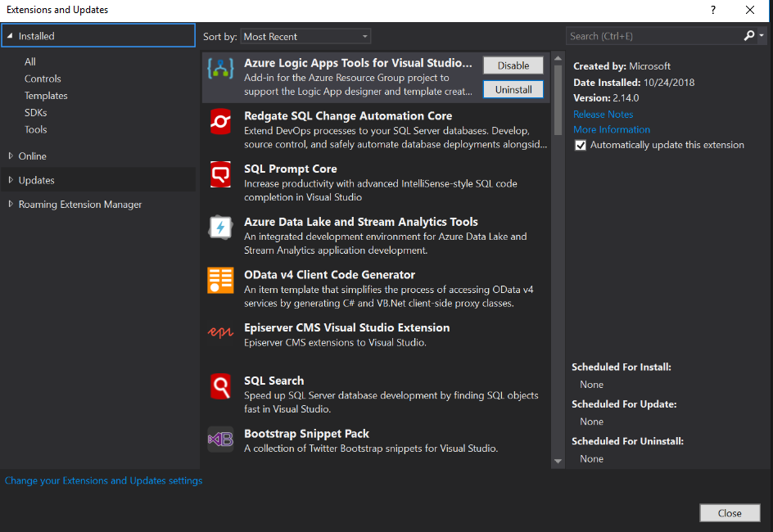Open the Release Notes link
This screenshot has height=532, width=773.
coord(603,115)
